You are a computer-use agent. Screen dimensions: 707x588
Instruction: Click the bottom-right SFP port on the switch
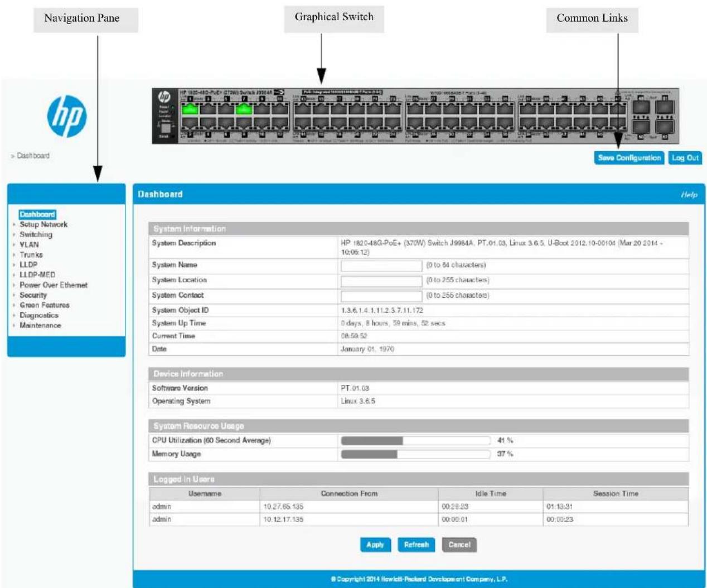[x=664, y=126]
